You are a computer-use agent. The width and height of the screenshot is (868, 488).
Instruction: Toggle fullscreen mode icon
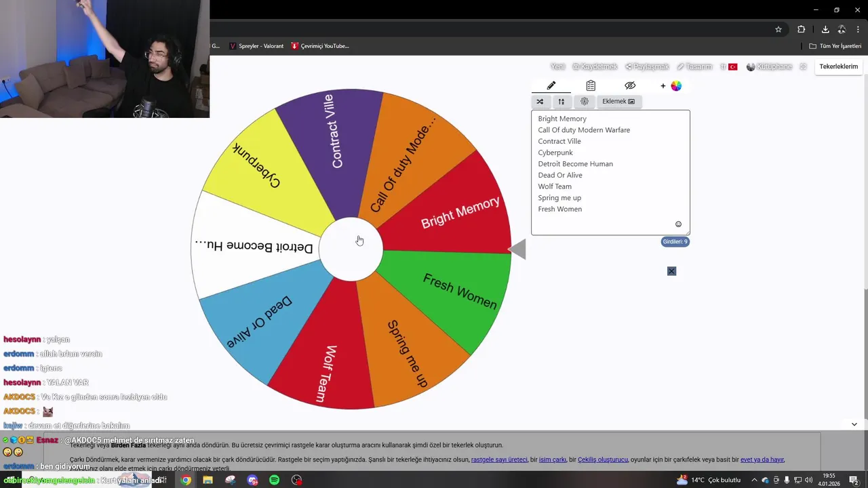tap(804, 66)
